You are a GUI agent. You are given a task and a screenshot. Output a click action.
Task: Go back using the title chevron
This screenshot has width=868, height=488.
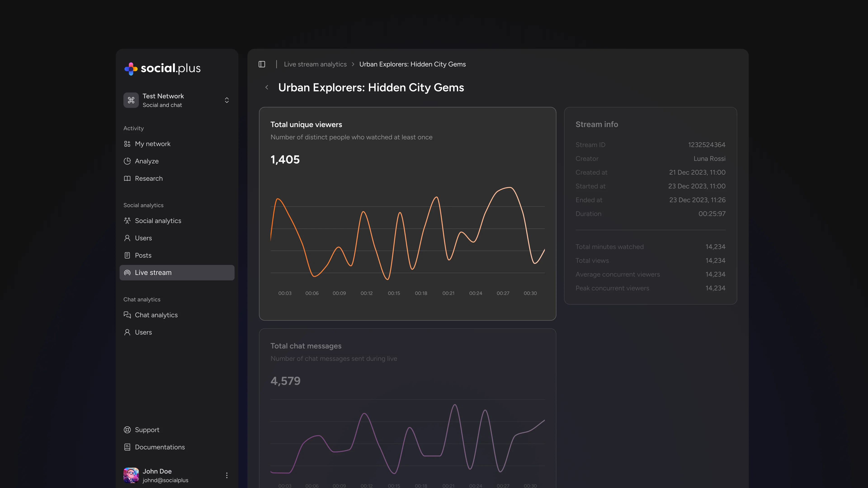[x=267, y=88]
